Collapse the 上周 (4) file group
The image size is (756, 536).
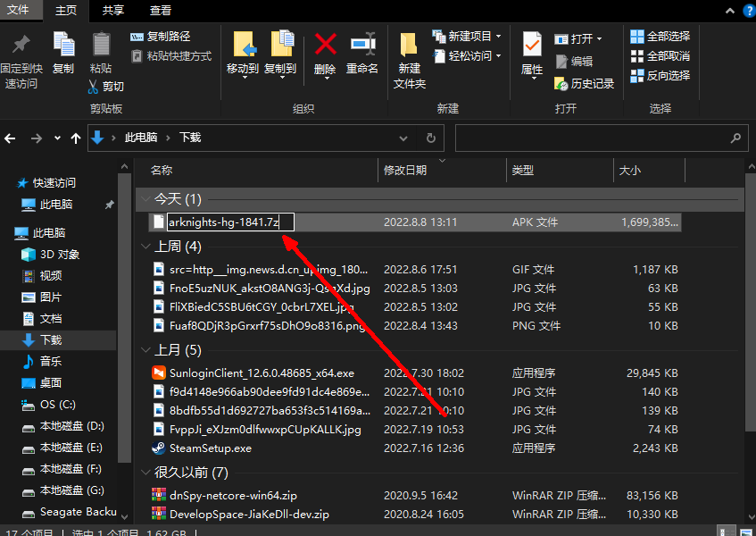(x=145, y=247)
